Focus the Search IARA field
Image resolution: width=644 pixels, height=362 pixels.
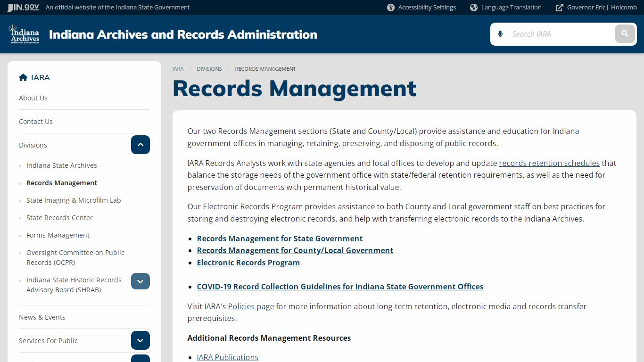[561, 34]
